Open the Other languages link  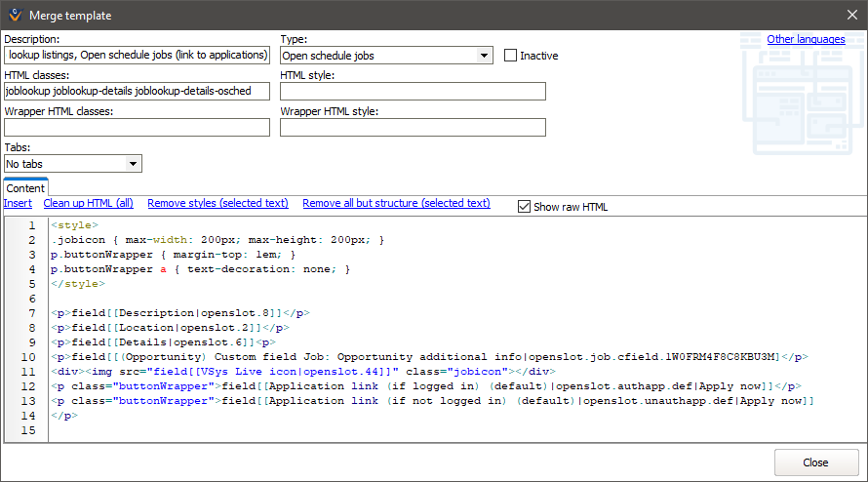pyautogui.click(x=806, y=39)
